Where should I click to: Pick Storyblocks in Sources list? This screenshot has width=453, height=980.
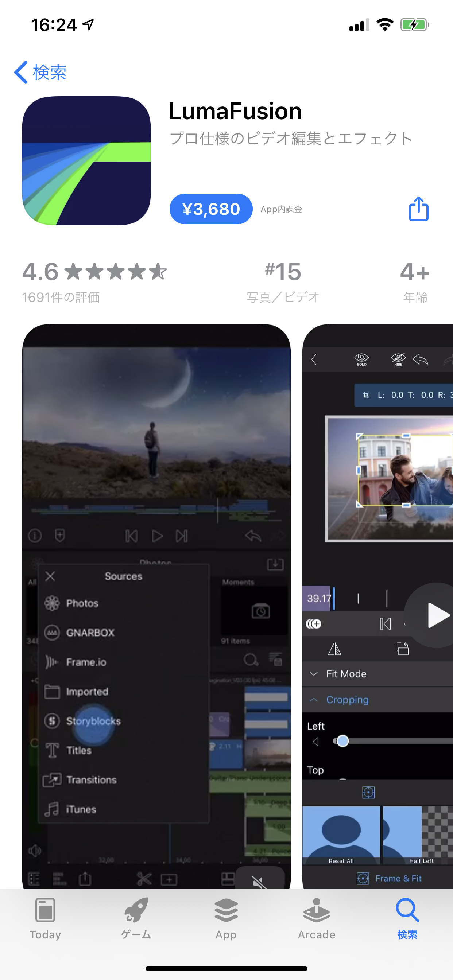coord(124,721)
